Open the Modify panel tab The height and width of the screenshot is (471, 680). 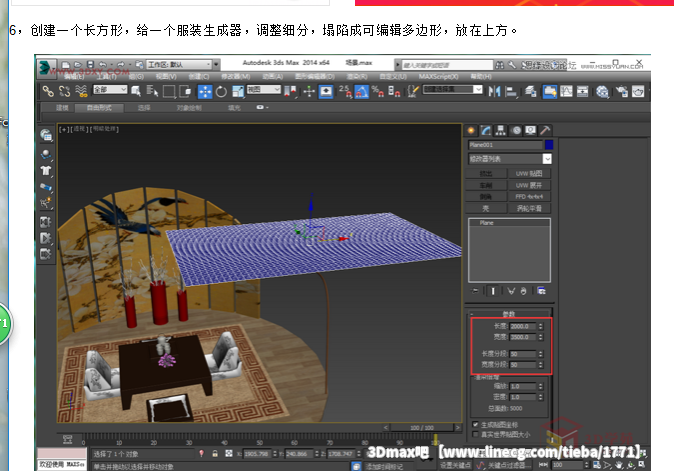point(486,130)
